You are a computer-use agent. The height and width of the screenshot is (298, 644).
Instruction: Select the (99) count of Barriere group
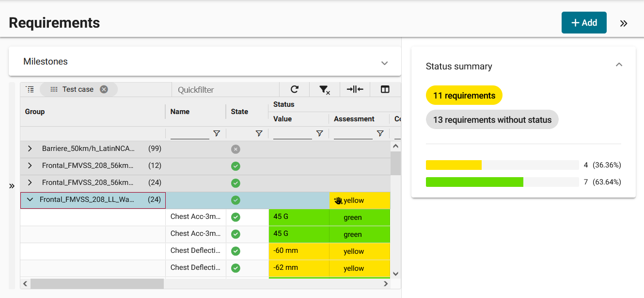coord(155,149)
